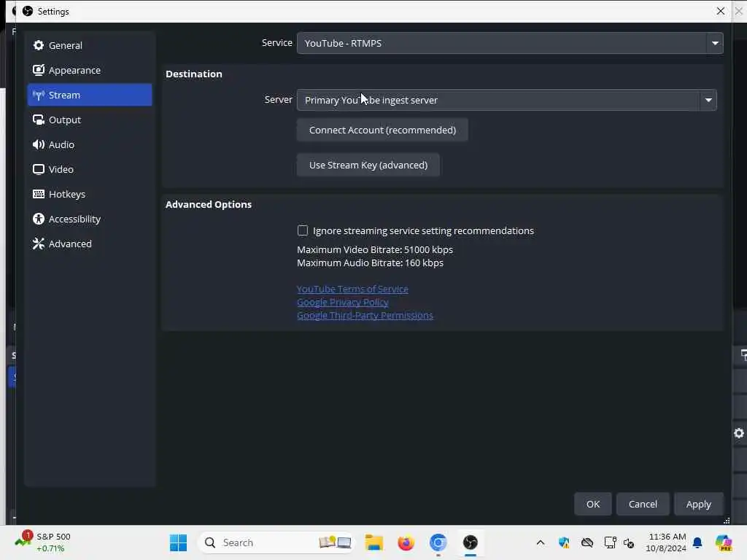This screenshot has height=560, width=747.
Task: Open the Windows Start menu
Action: [178, 542]
